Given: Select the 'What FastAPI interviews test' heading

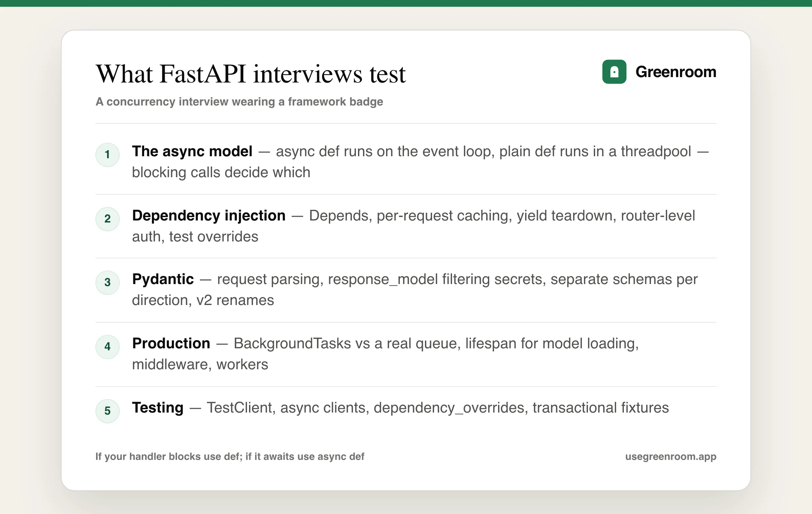Looking at the screenshot, I should [x=251, y=74].
